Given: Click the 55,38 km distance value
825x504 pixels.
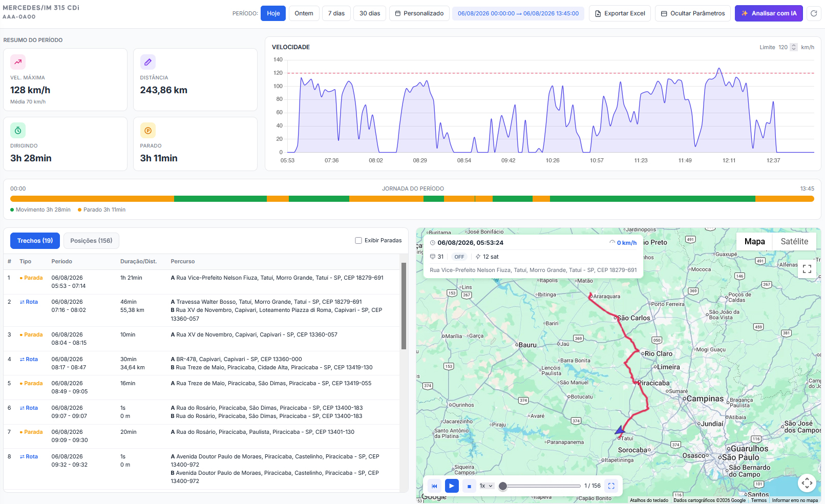Looking at the screenshot, I should 132,310.
